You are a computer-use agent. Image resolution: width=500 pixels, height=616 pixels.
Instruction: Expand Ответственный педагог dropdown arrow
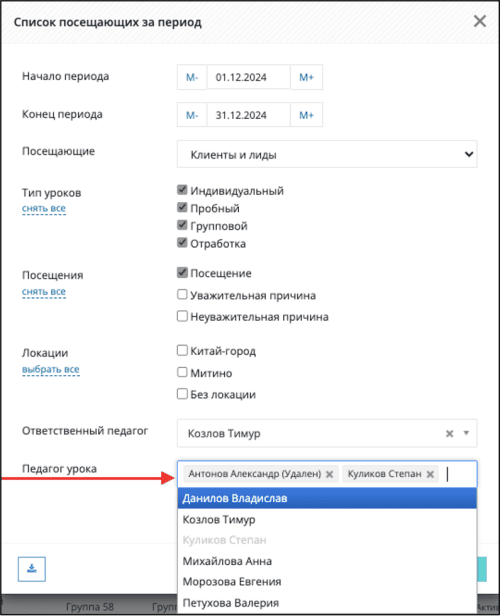466,433
